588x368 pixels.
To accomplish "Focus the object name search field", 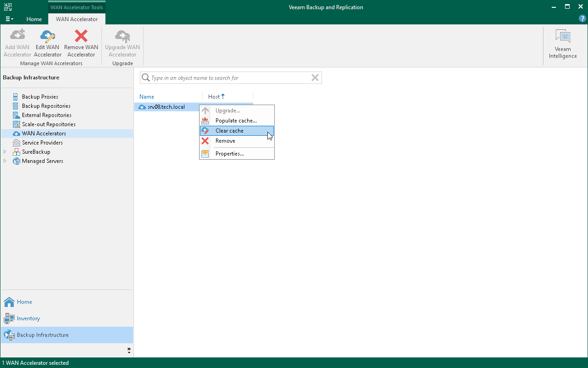I will pos(231,78).
